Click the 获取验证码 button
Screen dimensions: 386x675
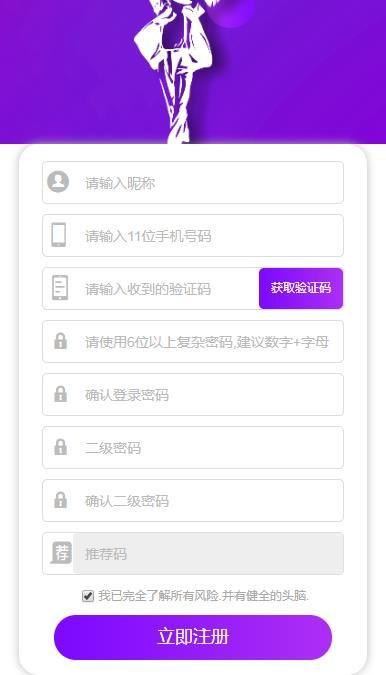[x=301, y=288]
